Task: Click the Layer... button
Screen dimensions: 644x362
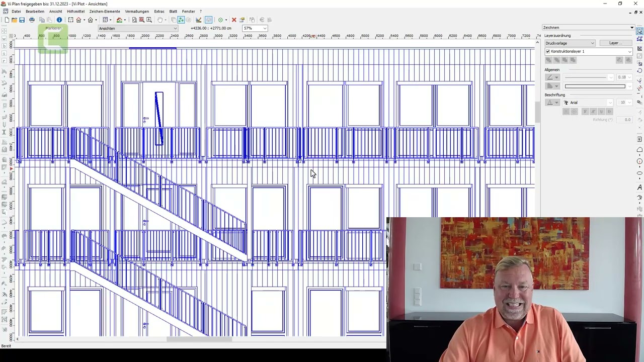Action: (616, 43)
